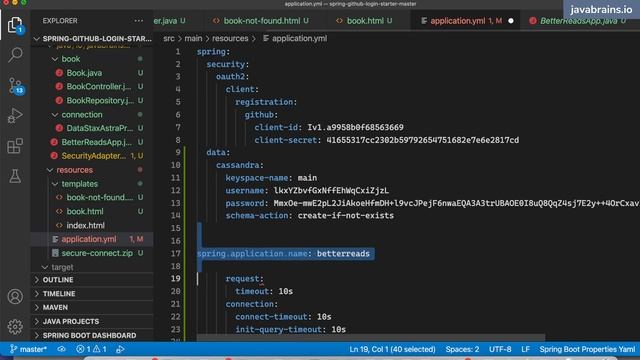This screenshot has height=360, width=640.
Task: Click master branch indicator in status bar
Action: pyautogui.click(x=29, y=349)
